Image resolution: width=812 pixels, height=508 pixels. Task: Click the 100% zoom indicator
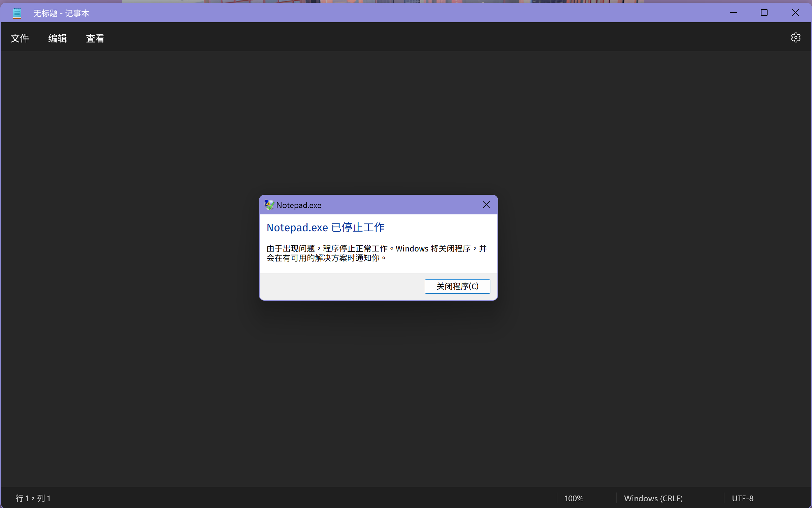(574, 498)
